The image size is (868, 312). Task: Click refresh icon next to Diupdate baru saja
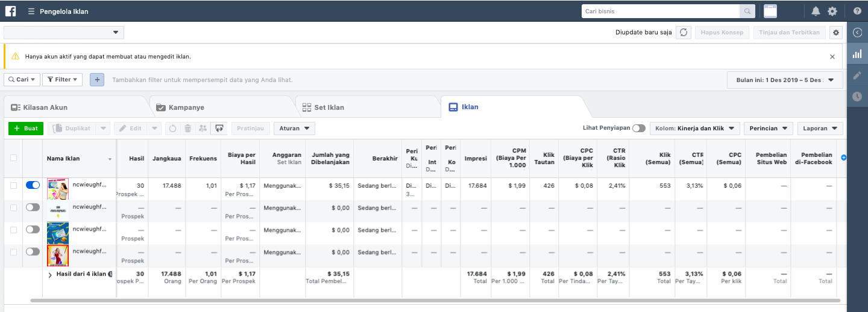[684, 33]
